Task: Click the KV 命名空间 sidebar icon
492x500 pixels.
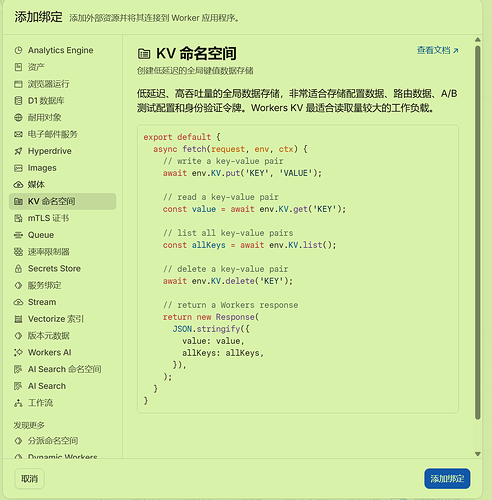Action: (x=18, y=201)
